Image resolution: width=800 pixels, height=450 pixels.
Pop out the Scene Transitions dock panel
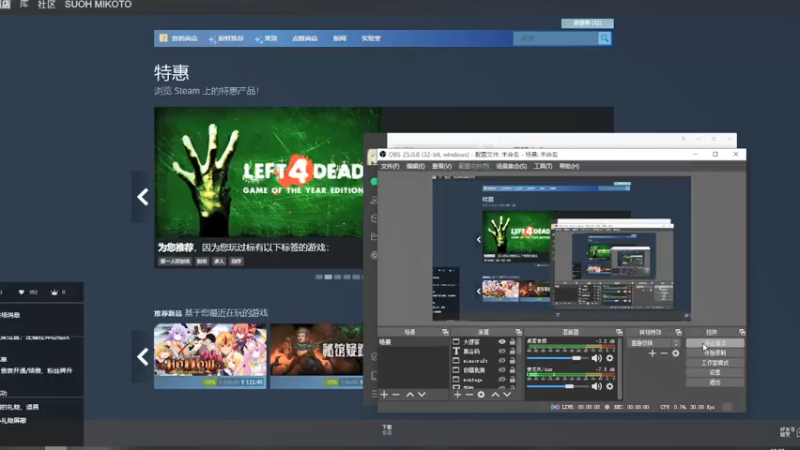point(678,332)
